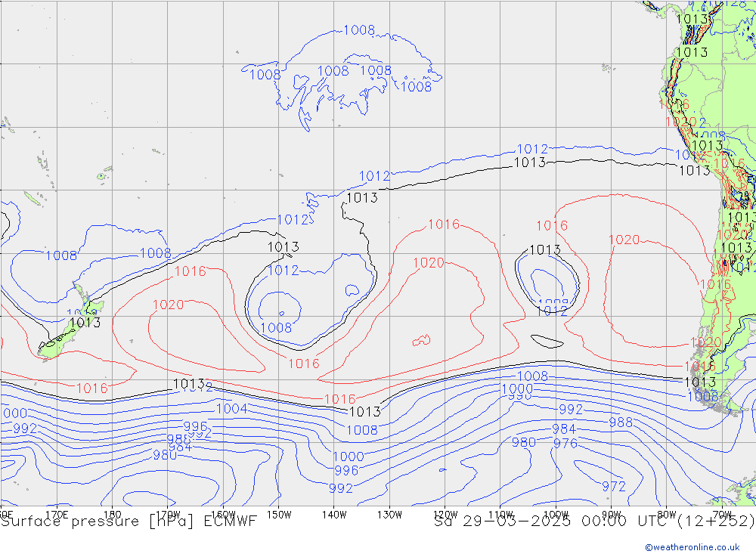Click the weatheronline.co.uk copyright link
Screen dimensions: 756x554
[x=692, y=547]
